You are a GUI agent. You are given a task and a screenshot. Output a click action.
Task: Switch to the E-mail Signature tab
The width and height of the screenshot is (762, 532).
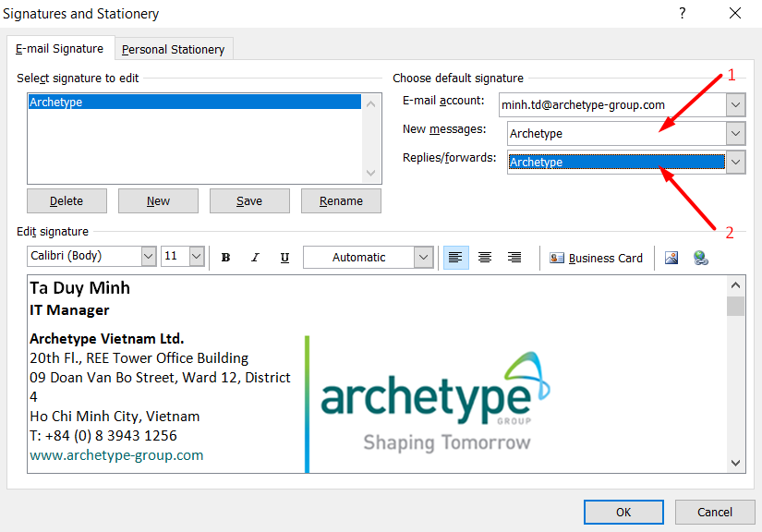coord(59,49)
